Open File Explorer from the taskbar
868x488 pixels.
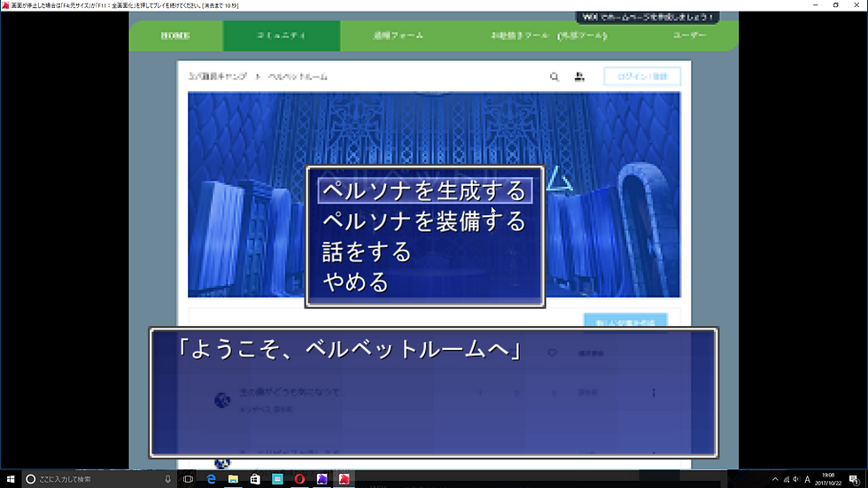pyautogui.click(x=233, y=479)
